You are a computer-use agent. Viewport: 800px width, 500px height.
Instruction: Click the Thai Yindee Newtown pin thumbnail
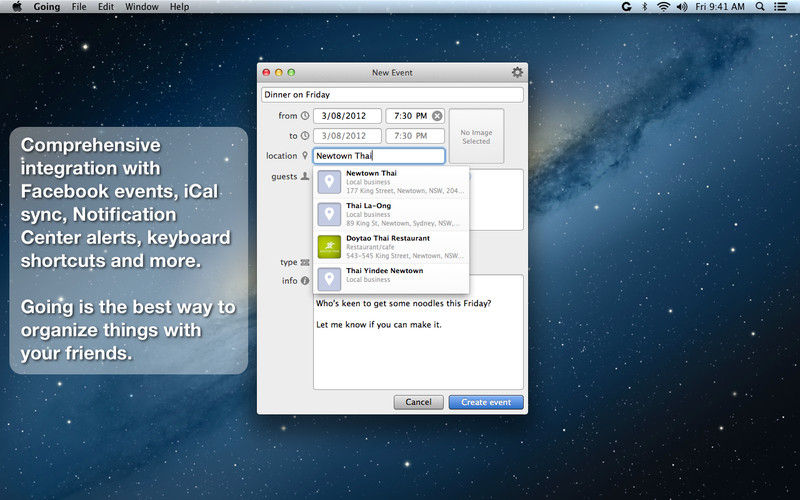coord(329,280)
